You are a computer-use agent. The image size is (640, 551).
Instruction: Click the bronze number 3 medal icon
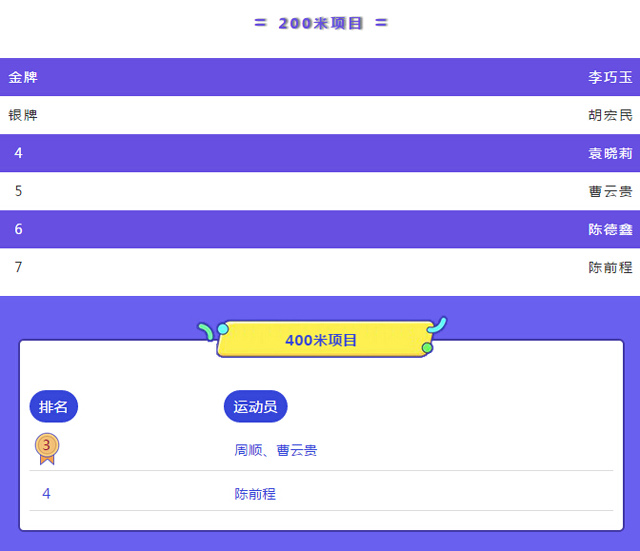pyautogui.click(x=47, y=449)
